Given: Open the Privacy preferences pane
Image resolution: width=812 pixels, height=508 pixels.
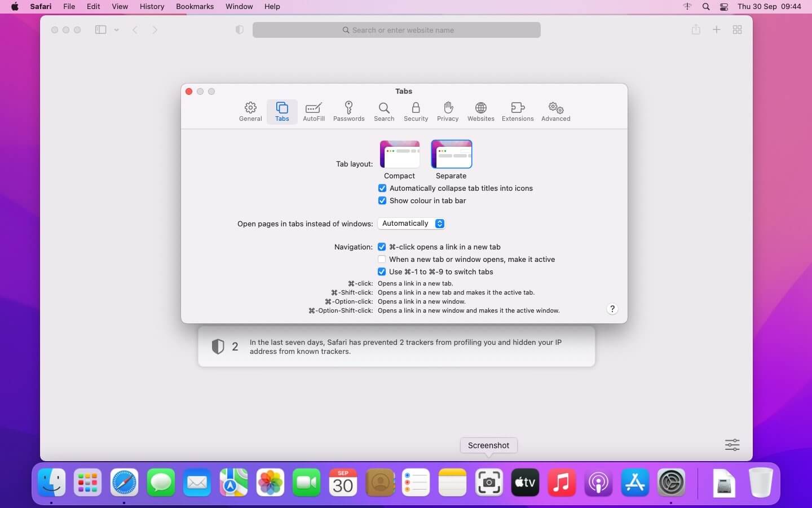Looking at the screenshot, I should coord(448,111).
